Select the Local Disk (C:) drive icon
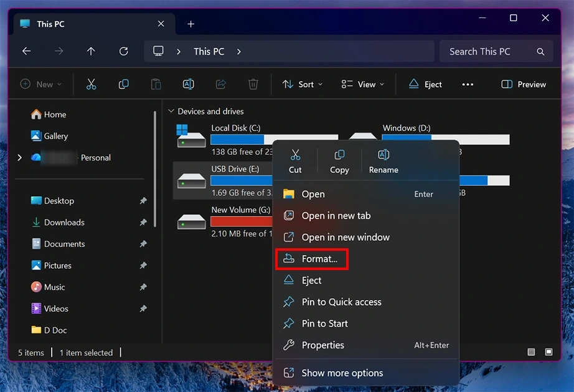The height and width of the screenshot is (392, 574). (191, 136)
